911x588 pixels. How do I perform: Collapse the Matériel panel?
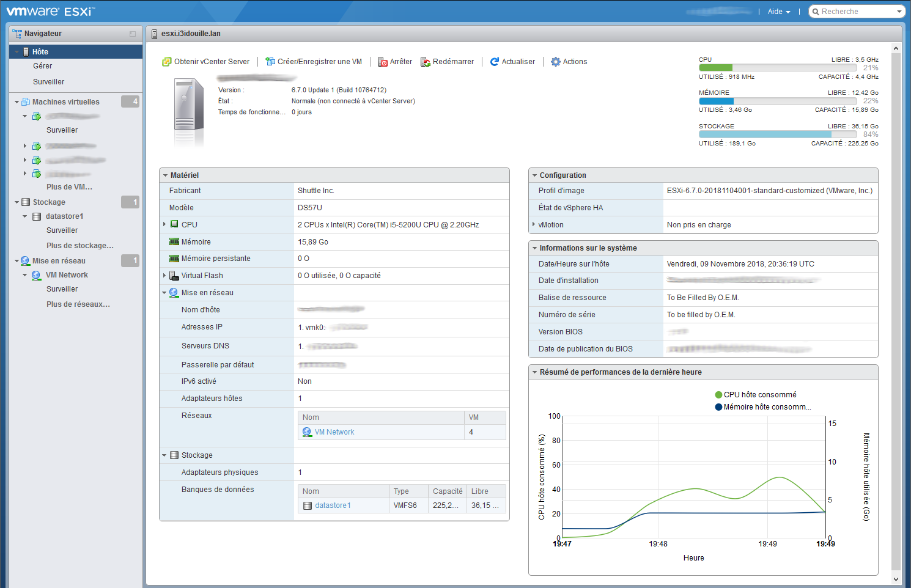[165, 175]
